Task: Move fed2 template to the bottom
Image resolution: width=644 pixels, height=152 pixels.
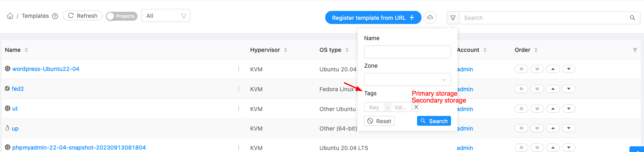Action: point(537,89)
